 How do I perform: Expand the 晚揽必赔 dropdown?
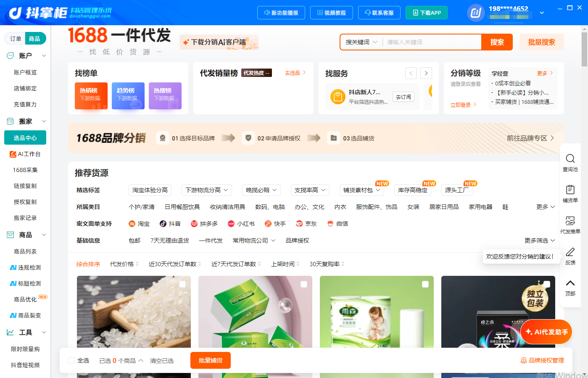261,190
